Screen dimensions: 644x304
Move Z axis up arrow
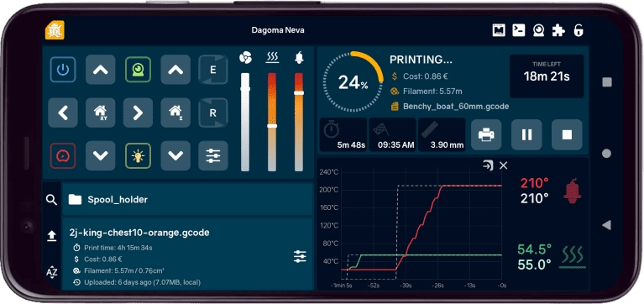(175, 70)
